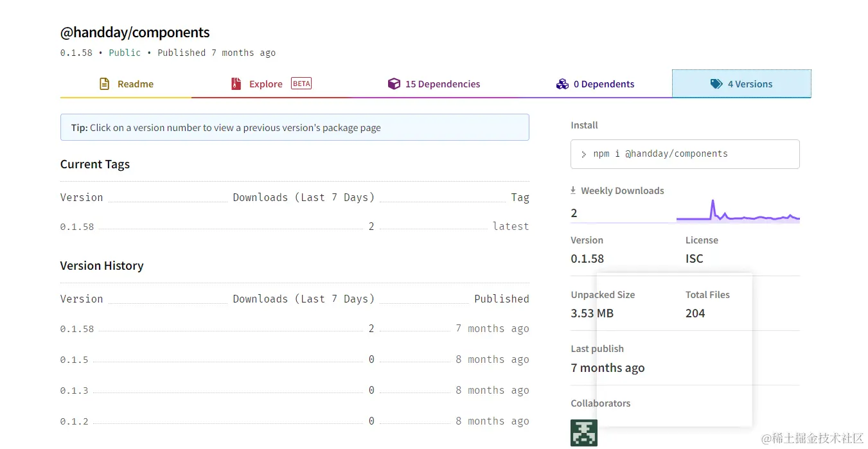The image size is (868, 449).
Task: Click the BETA badge on Explore
Action: (301, 84)
